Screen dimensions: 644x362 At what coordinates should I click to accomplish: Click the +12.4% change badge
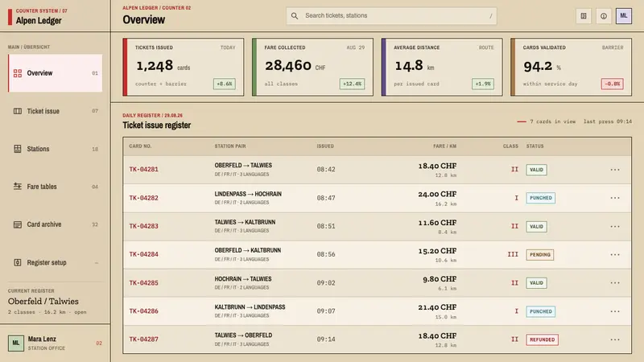[352, 84]
